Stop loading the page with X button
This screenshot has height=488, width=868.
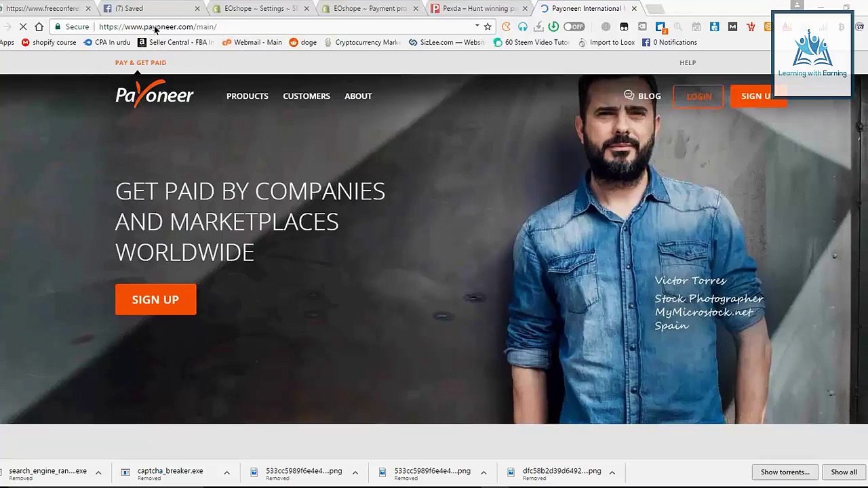23,26
